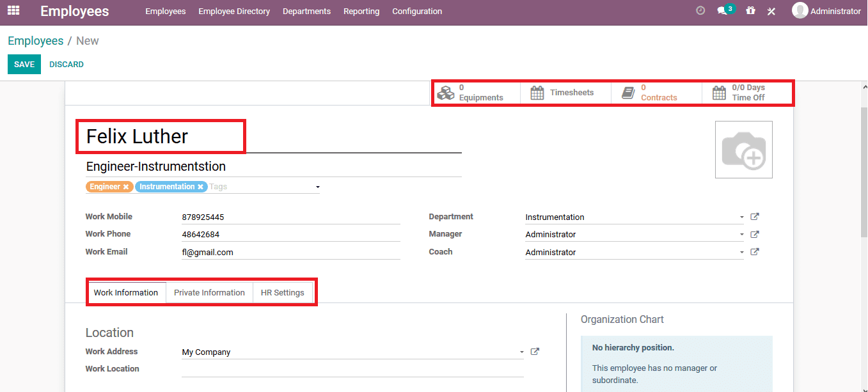The image size is (868, 392).
Task: Open Department external link icon
Action: pos(755,217)
